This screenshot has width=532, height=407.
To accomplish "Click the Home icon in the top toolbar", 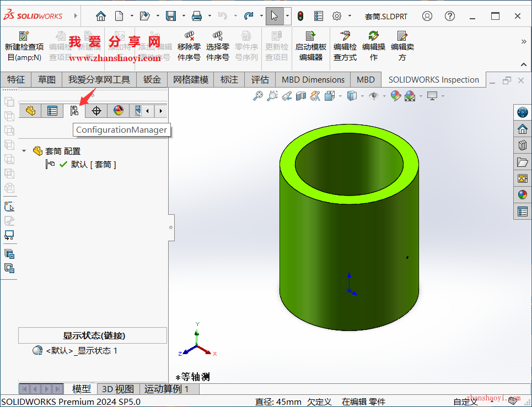I will tap(100, 16).
